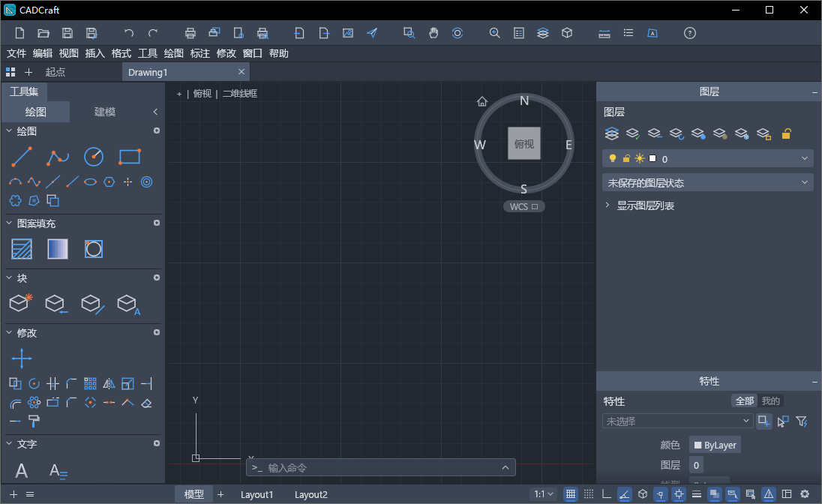Collapse the 绘图 tool section
Viewport: 822px width, 504px height.
coord(9,131)
